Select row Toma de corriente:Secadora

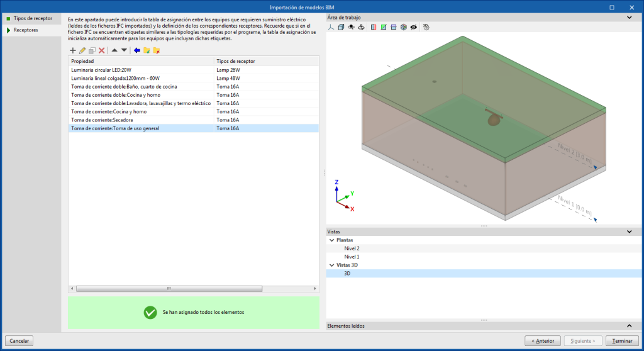pos(194,120)
